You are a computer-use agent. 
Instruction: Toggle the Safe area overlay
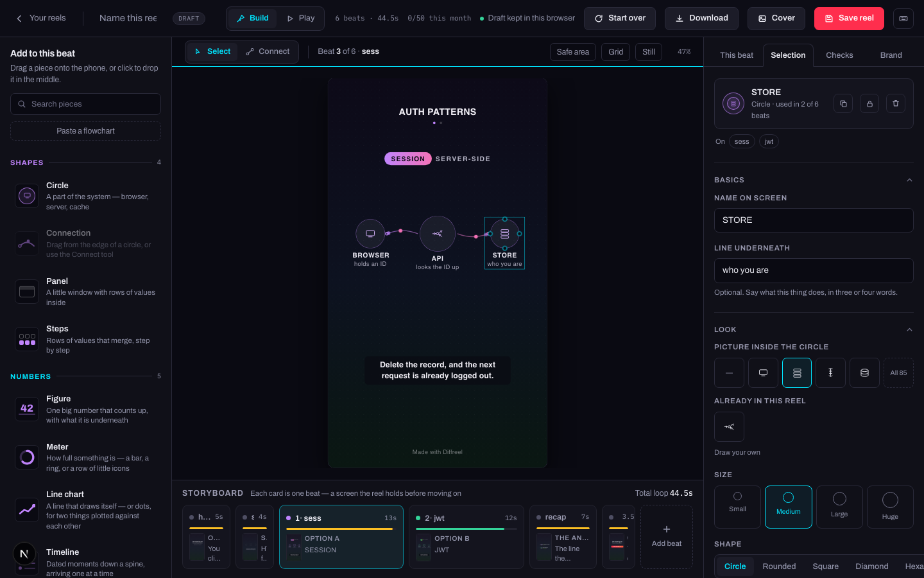click(x=573, y=52)
